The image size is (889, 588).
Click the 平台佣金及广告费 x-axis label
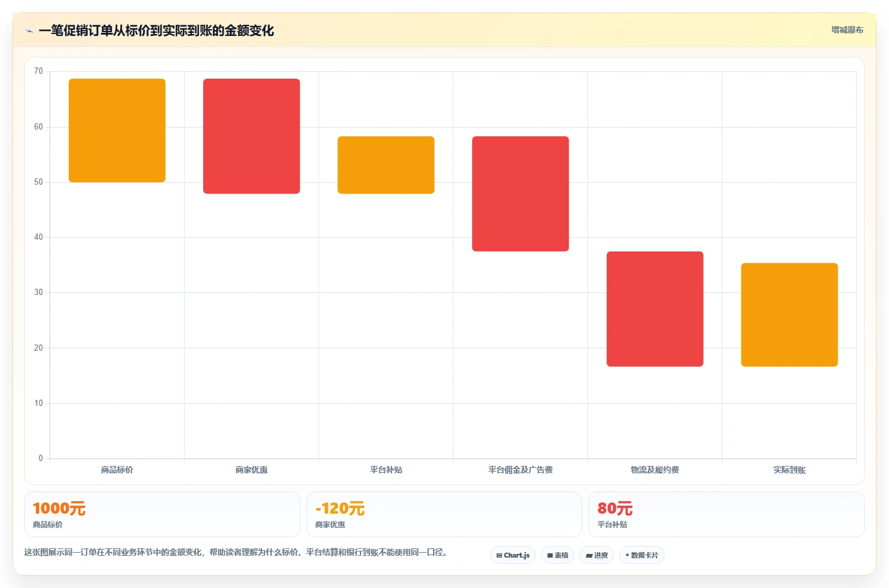[x=520, y=470]
